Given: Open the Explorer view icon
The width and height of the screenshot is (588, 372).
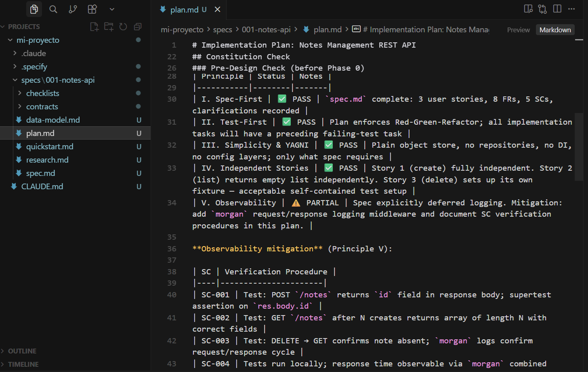Looking at the screenshot, I should [x=34, y=9].
